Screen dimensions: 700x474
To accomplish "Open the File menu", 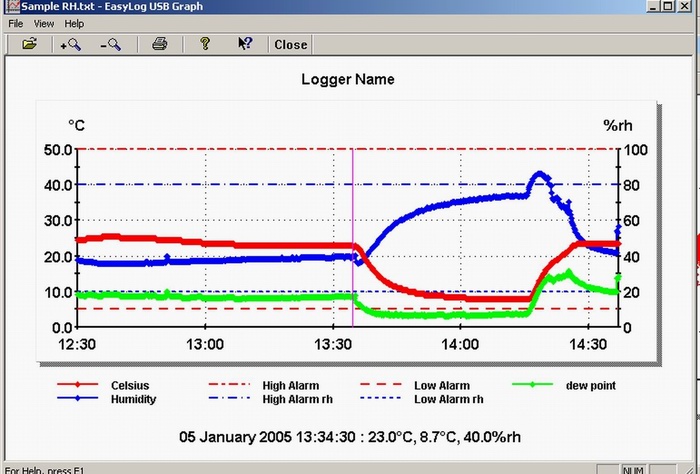I will tap(16, 23).
